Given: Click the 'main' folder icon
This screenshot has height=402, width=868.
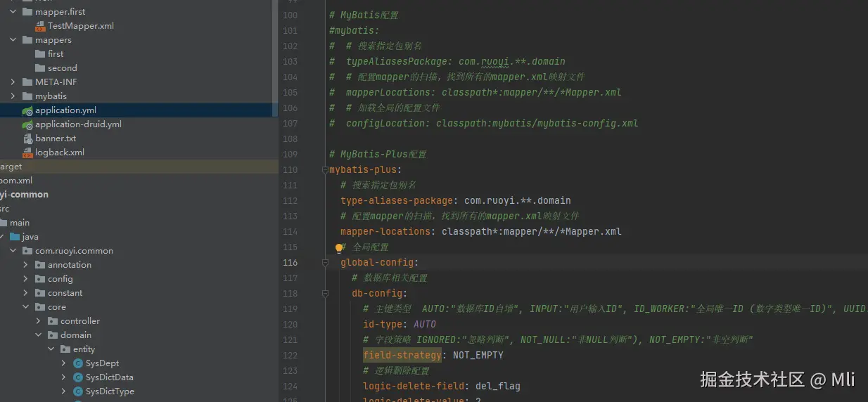Looking at the screenshot, I should 2,223.
